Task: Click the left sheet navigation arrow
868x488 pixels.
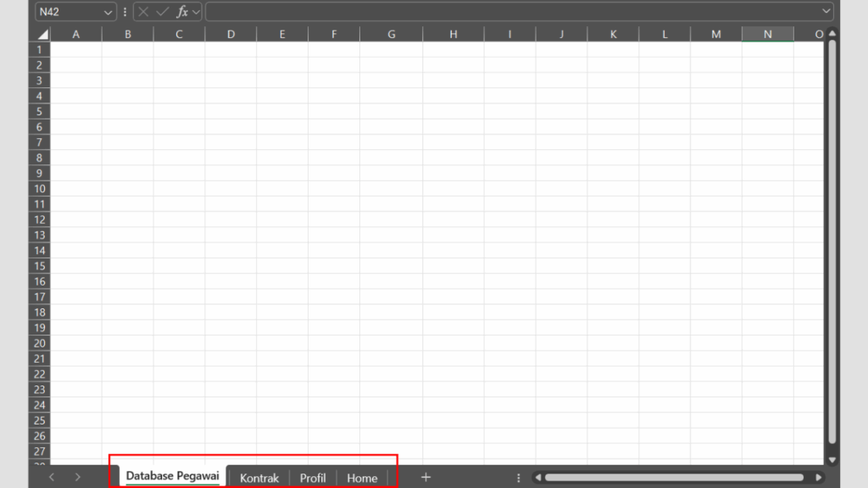Action: (x=51, y=477)
